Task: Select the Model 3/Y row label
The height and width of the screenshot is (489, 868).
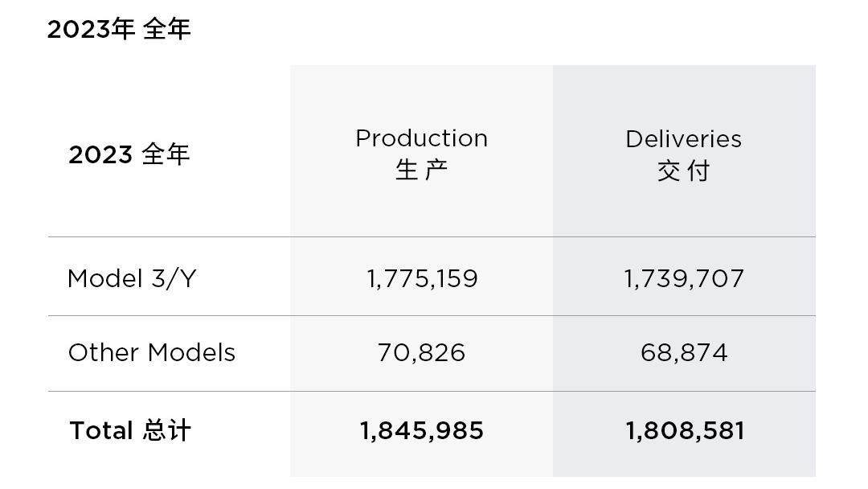Action: (132, 278)
